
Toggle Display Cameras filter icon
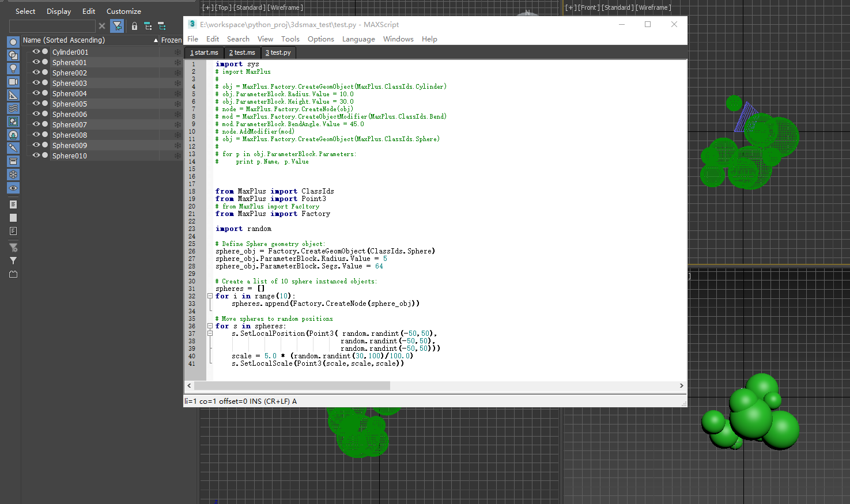click(13, 82)
